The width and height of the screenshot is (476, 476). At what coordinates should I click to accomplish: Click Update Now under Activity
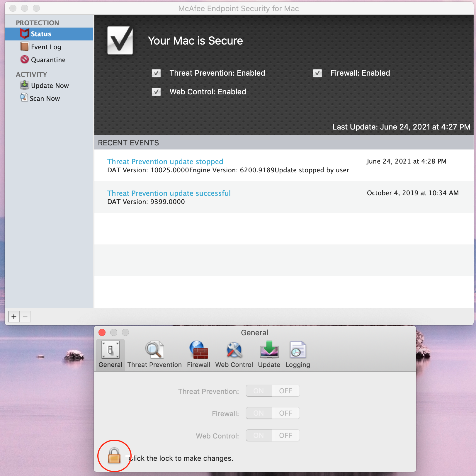coord(50,86)
